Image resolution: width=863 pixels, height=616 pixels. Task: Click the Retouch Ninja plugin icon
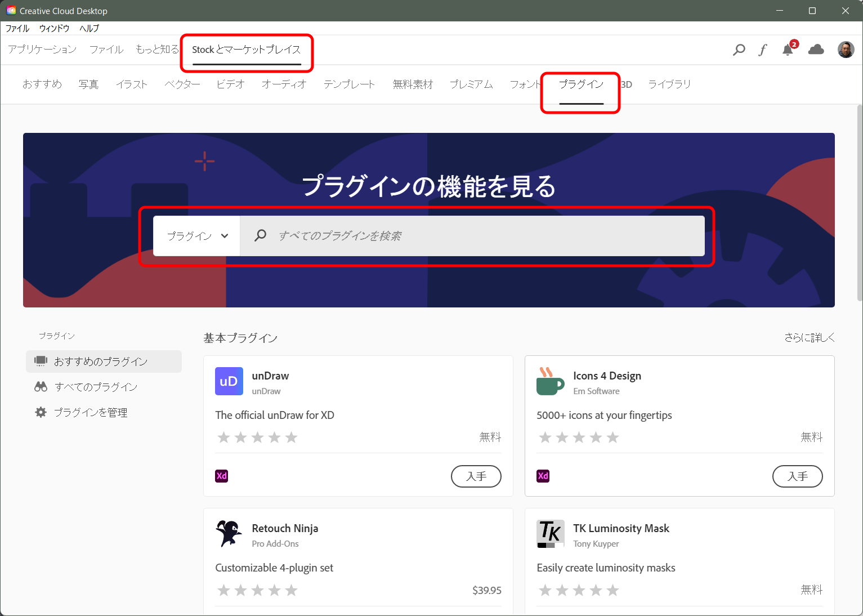(x=229, y=534)
